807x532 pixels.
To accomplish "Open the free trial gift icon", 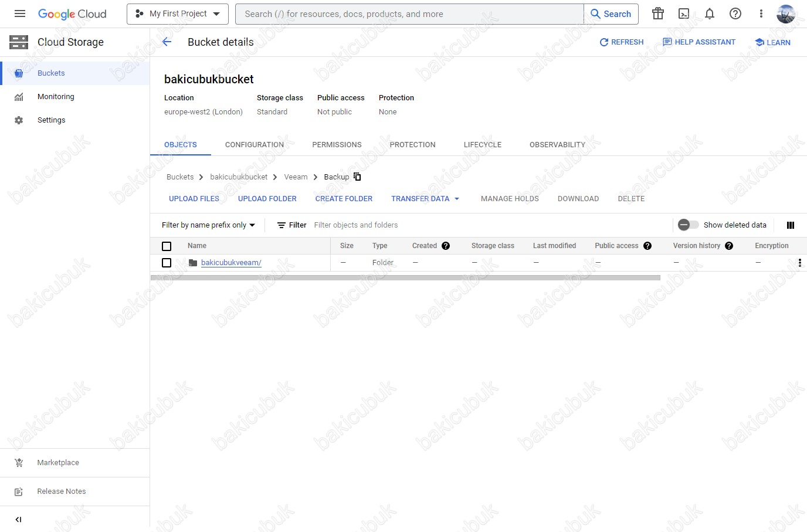I will coord(658,13).
